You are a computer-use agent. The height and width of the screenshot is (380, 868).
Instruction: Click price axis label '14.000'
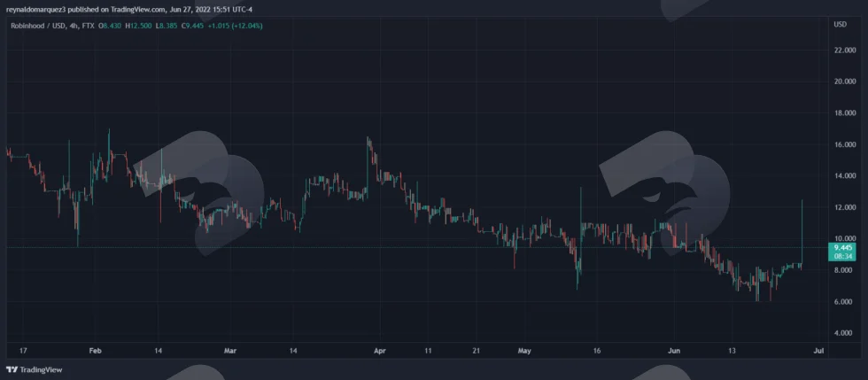[845, 176]
